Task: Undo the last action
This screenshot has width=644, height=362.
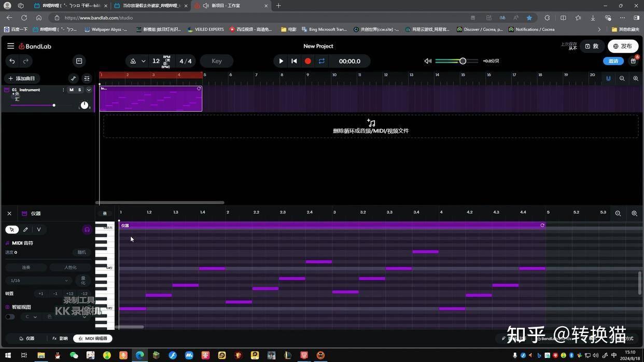Action: (12, 61)
